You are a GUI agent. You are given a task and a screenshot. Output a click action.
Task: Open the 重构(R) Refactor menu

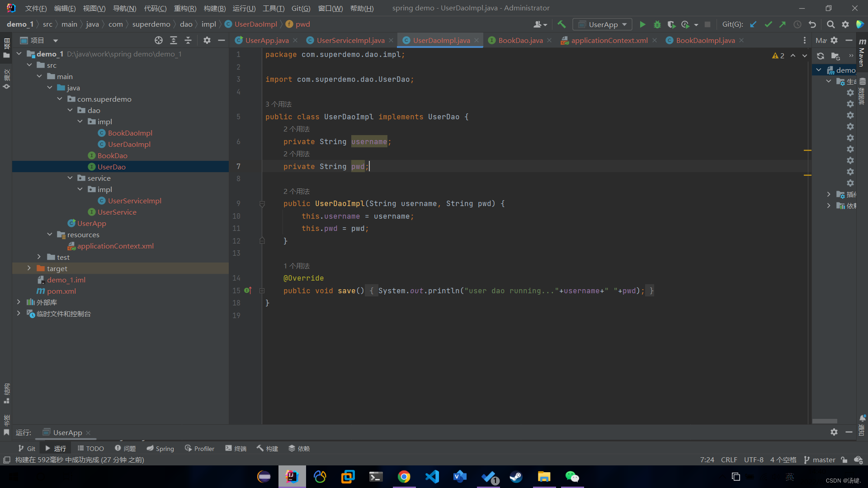[185, 8]
